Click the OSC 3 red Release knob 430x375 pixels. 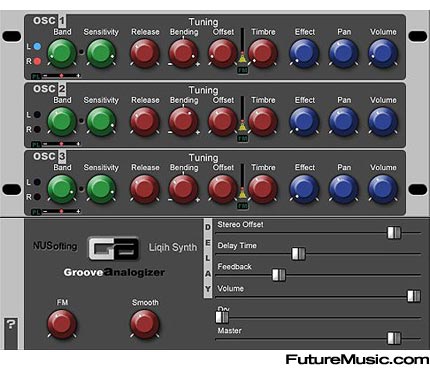144,189
